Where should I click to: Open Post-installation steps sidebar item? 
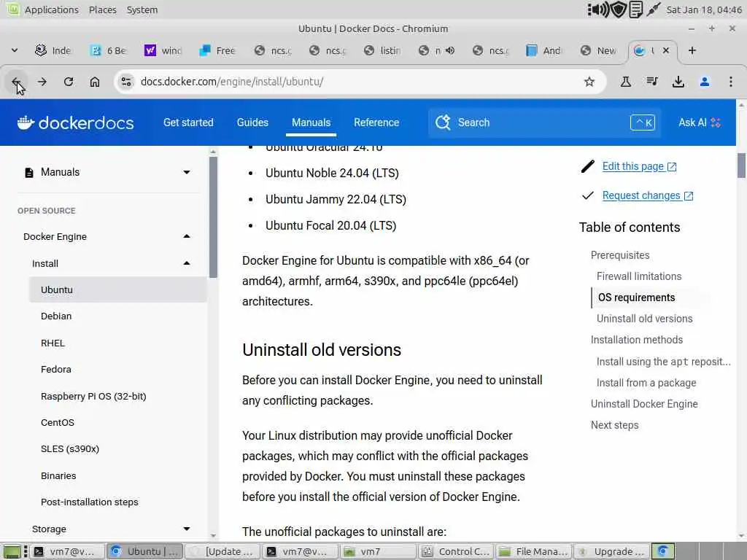90,502
